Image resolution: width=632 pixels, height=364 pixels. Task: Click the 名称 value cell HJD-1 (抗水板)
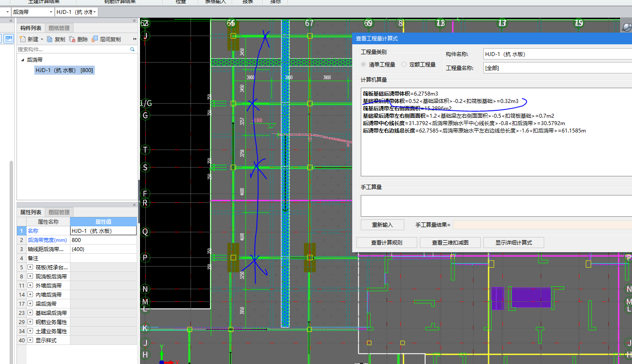103,231
